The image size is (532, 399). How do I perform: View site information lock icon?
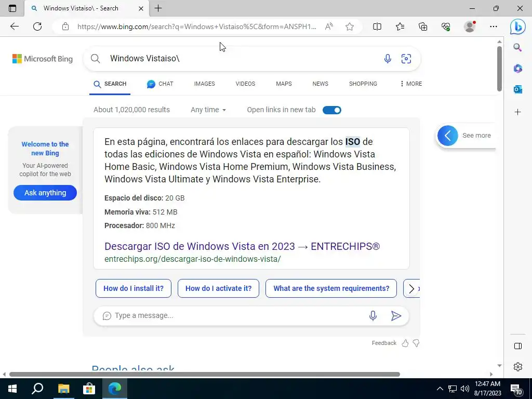point(65,26)
